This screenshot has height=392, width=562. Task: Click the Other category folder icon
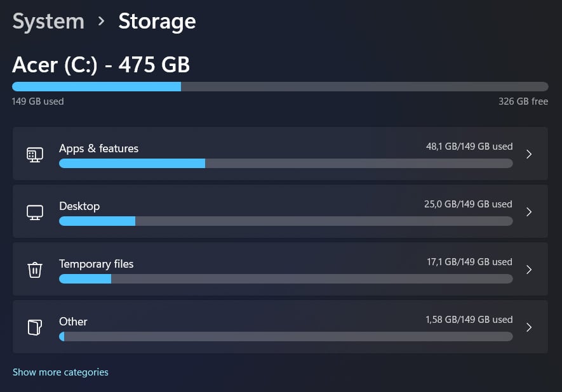[x=35, y=327]
